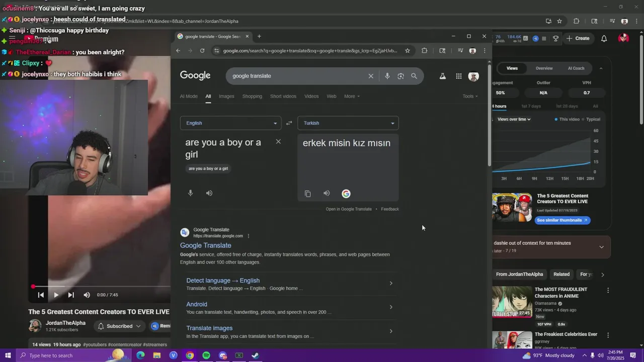Click the trophy icon in YouTube header
The image size is (644, 362).
556,38
